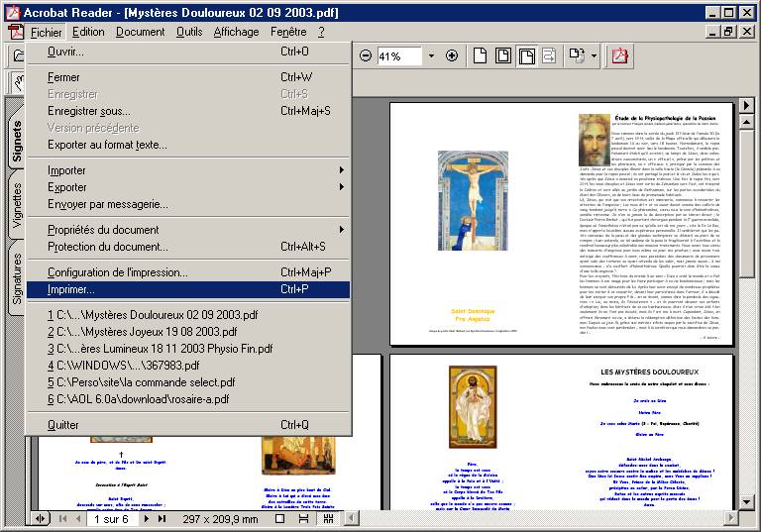
Task: Click the Reflow page icon
Action: click(549, 55)
